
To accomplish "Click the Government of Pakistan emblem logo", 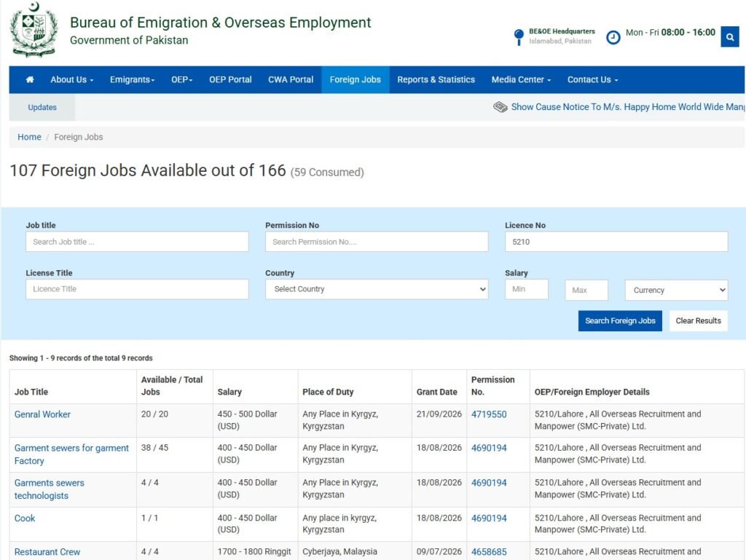I will coord(34,29).
